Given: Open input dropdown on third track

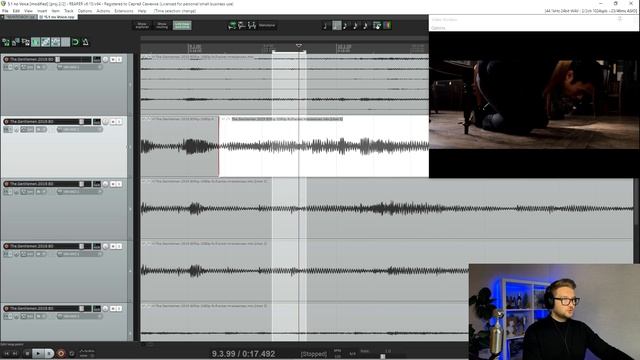Looking at the screenshot, I should [80, 192].
